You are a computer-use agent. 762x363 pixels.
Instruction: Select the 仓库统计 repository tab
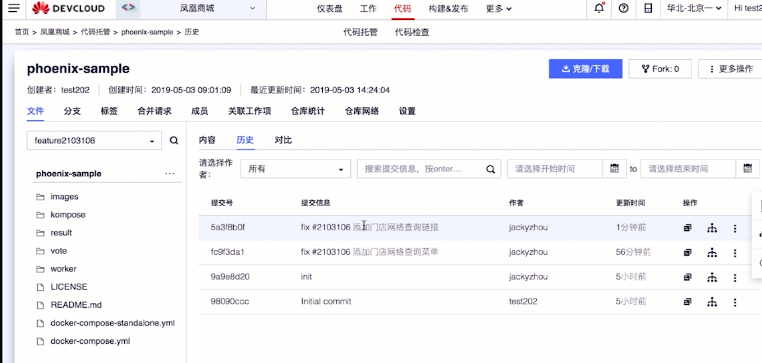tap(308, 111)
